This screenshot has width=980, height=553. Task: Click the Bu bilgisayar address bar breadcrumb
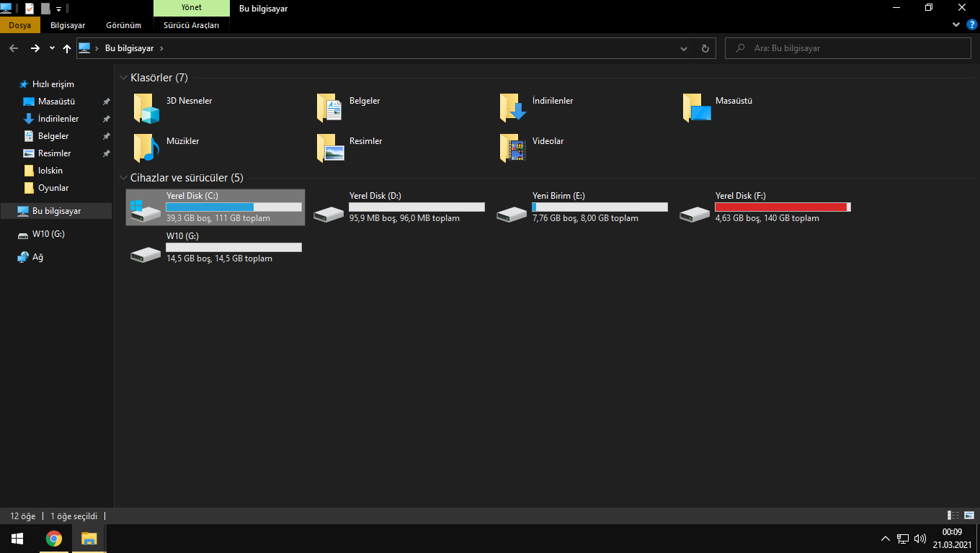tap(129, 48)
